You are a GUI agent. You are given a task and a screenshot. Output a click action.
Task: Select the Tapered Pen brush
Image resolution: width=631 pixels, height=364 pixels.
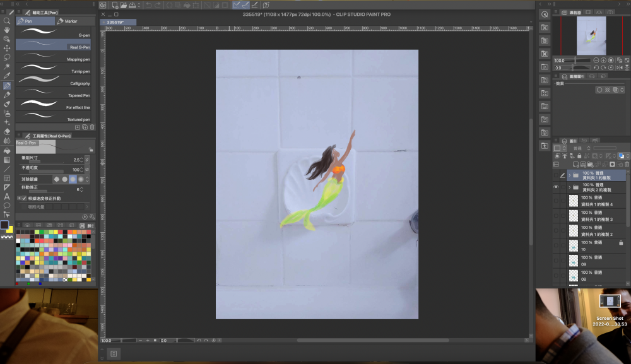(x=53, y=93)
